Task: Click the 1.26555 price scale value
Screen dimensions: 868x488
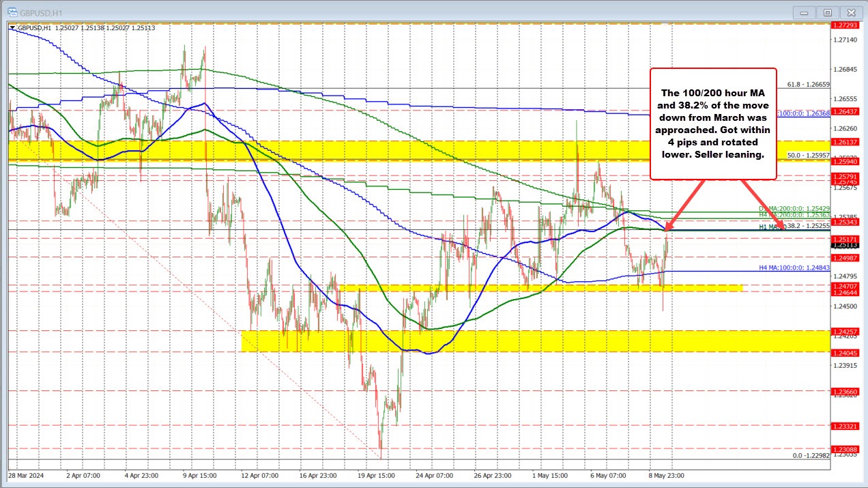Action: (x=845, y=99)
